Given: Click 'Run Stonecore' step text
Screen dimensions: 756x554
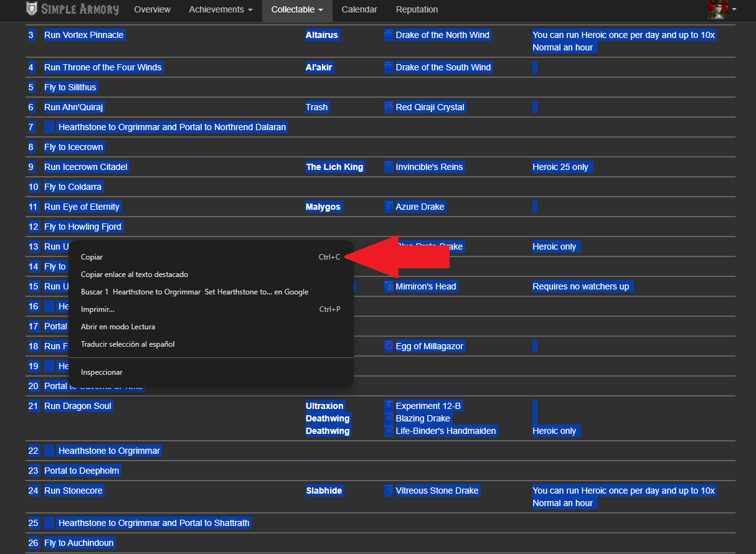Looking at the screenshot, I should click(73, 491).
